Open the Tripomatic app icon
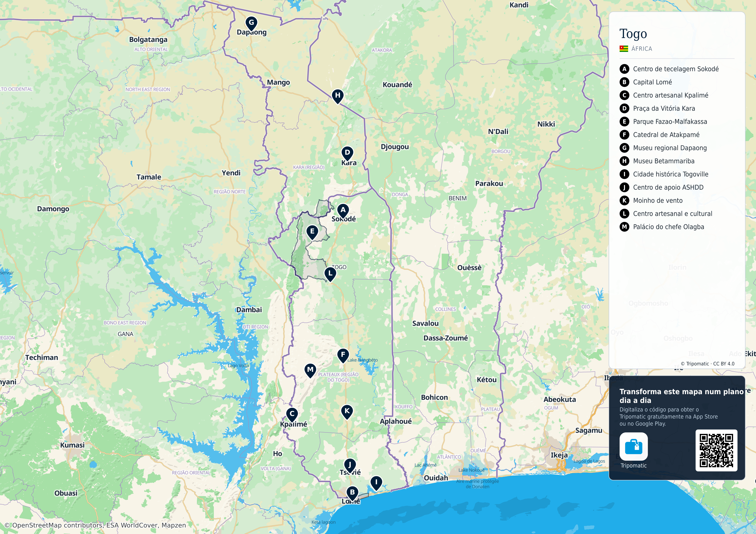 click(x=633, y=447)
